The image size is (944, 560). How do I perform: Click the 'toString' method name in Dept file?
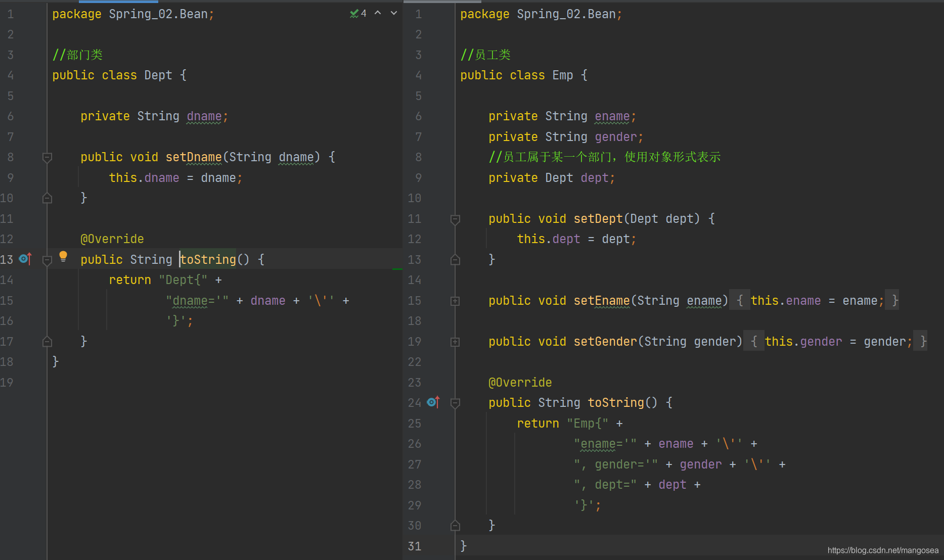(208, 260)
